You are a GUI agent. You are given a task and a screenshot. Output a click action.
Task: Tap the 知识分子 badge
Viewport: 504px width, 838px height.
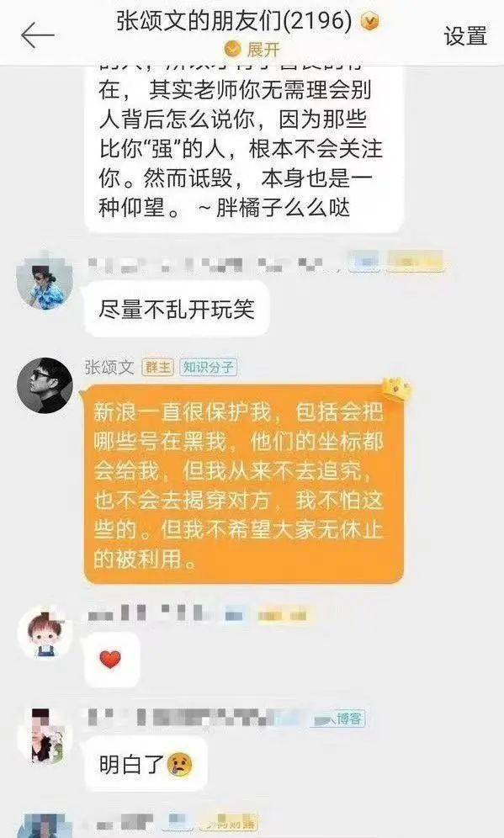[208, 367]
